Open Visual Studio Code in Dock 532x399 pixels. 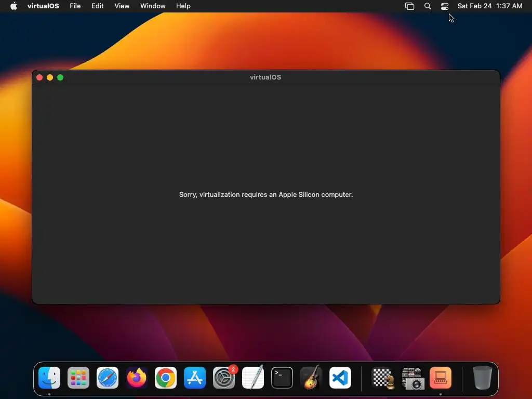(x=340, y=378)
